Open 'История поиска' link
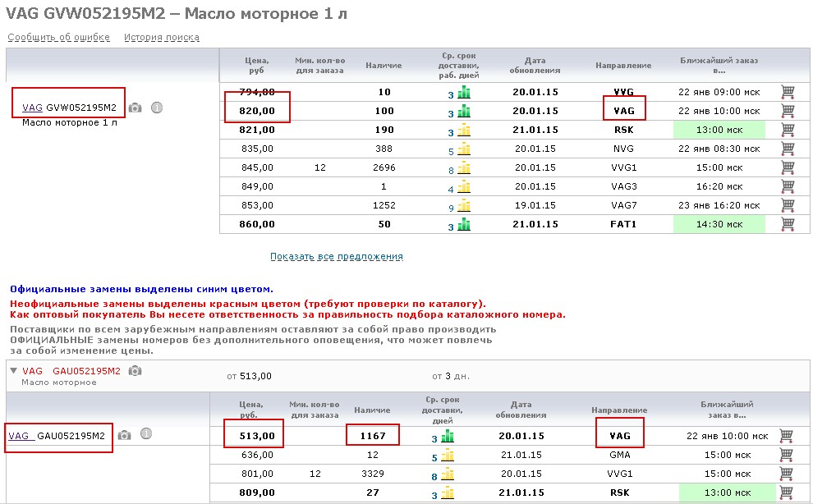This screenshot has width=813, height=504. coord(161,37)
